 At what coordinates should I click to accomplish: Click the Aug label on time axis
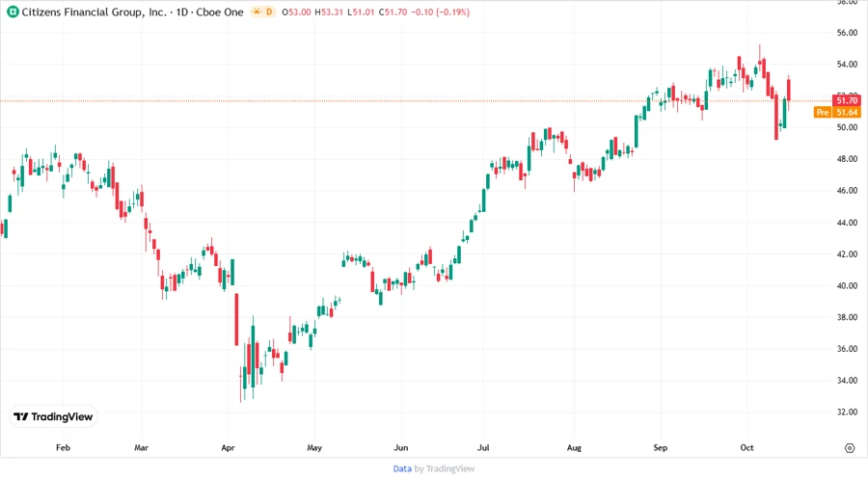click(574, 447)
